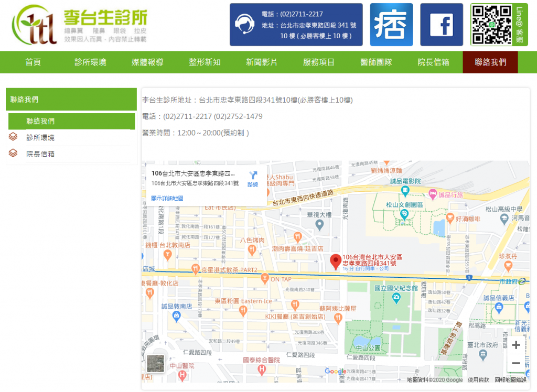Click the 國泰綜合醫院 hospital marker

point(262,370)
